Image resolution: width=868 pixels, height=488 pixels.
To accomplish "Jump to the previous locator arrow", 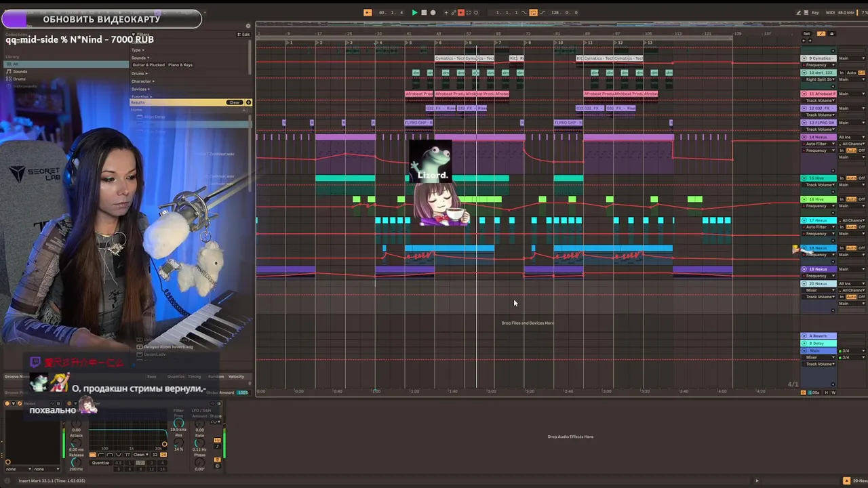I will coord(803,41).
